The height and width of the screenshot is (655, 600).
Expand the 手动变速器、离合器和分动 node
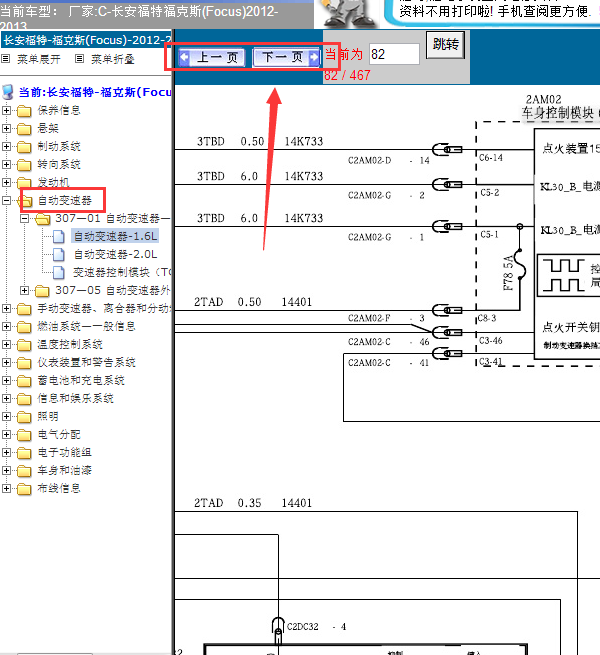[x=6, y=309]
